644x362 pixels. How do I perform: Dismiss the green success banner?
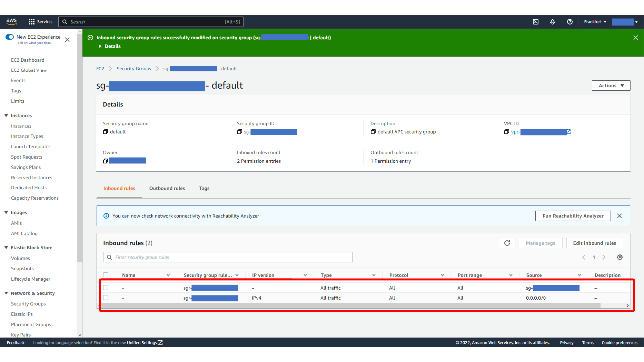(x=636, y=38)
